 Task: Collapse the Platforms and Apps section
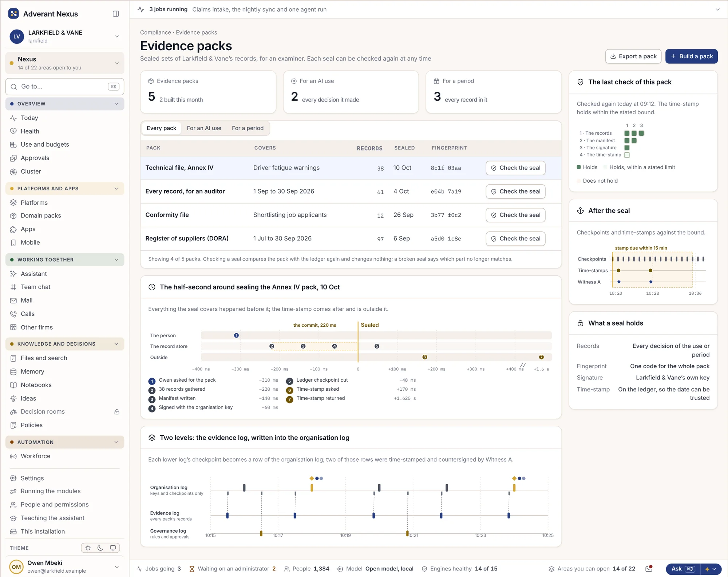click(65, 188)
